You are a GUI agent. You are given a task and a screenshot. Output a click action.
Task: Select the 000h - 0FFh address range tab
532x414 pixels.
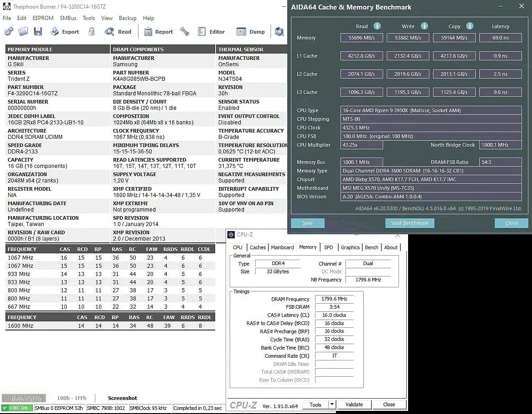[x=25, y=398]
